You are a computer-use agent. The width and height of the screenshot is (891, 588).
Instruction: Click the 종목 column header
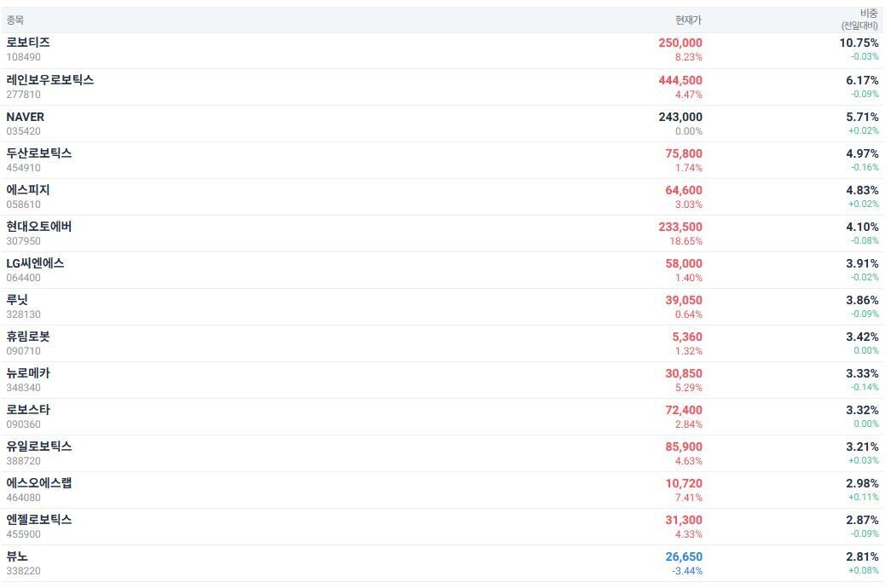(15, 20)
